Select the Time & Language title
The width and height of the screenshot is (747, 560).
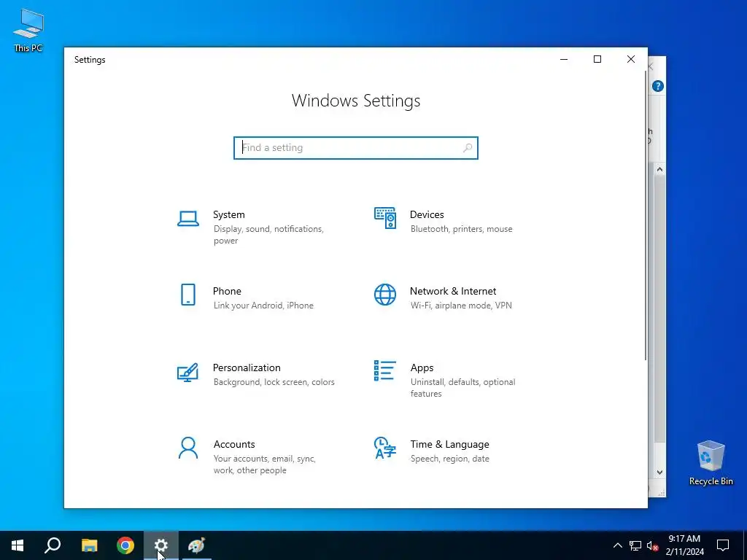tap(449, 444)
